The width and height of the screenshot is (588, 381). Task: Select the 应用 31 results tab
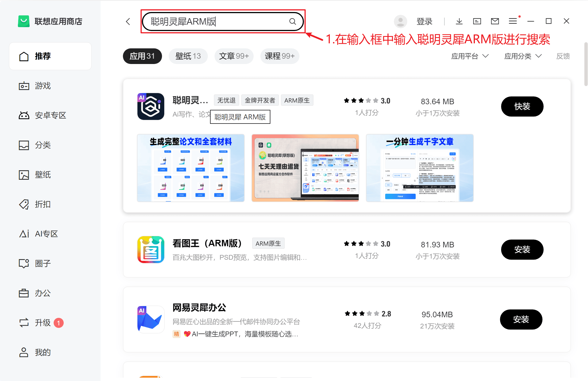coord(142,56)
